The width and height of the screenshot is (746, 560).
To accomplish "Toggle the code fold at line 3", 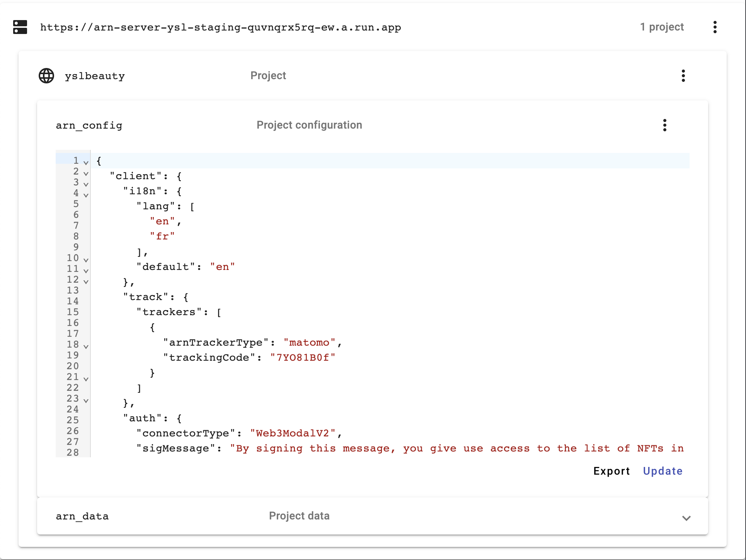I will 86,184.
